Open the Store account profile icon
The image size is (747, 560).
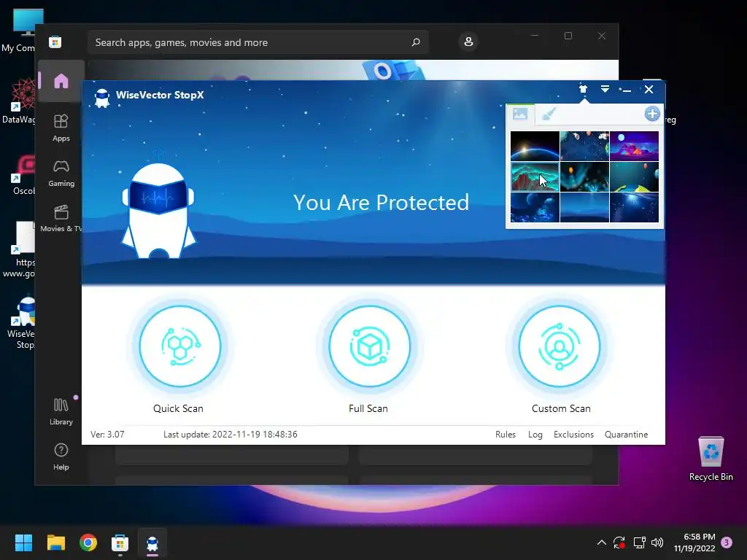pyautogui.click(x=468, y=42)
